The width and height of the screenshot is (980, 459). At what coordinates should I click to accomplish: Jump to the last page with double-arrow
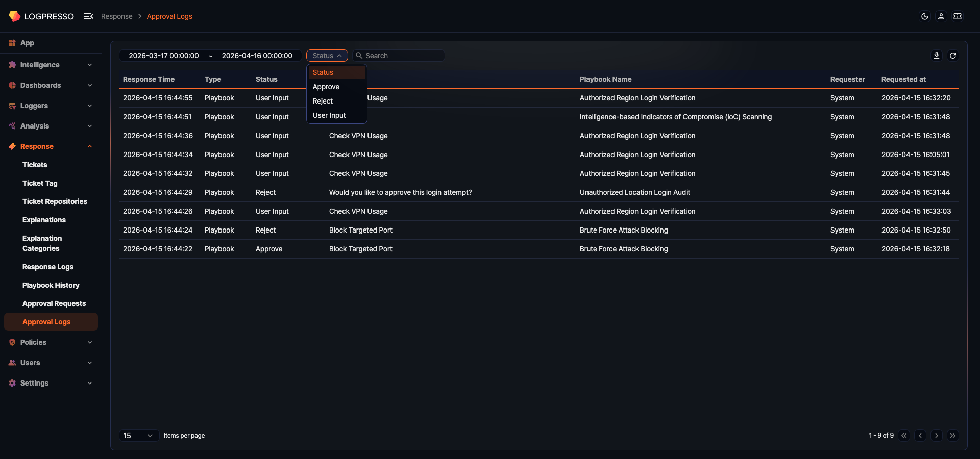pos(953,436)
